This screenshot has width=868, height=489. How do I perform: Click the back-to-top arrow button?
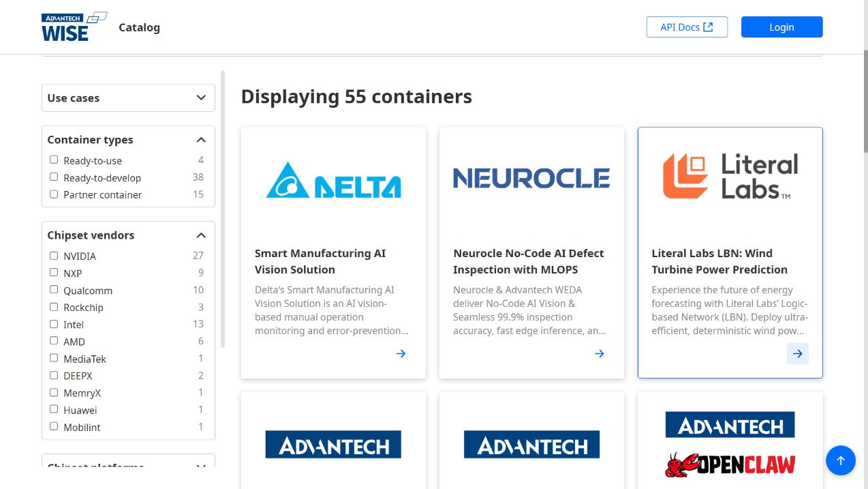(840, 460)
